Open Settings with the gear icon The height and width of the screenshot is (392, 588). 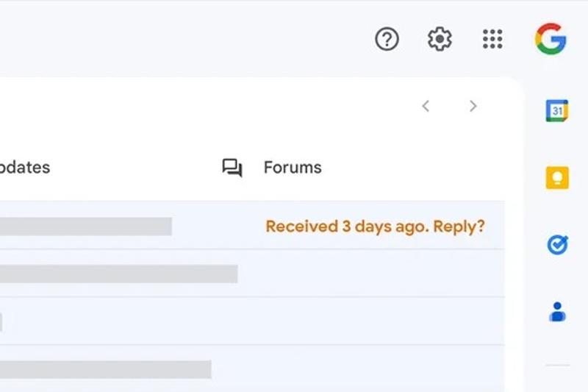coord(440,39)
